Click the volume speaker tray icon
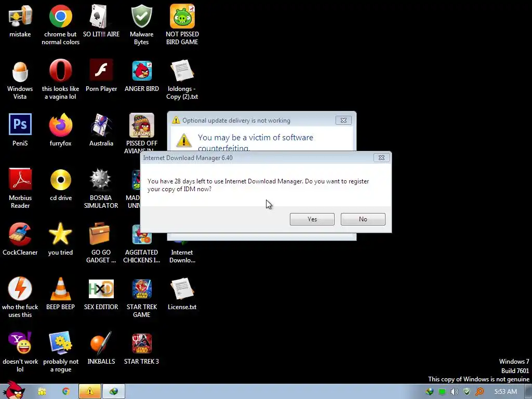The width and height of the screenshot is (532, 399). pos(454,392)
